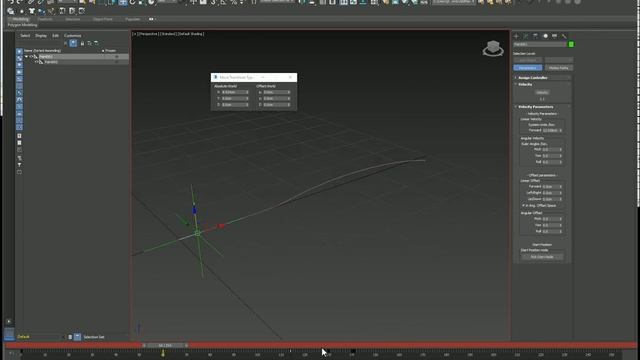
Task: Switch to the Populate ribbon tab
Action: click(132, 19)
